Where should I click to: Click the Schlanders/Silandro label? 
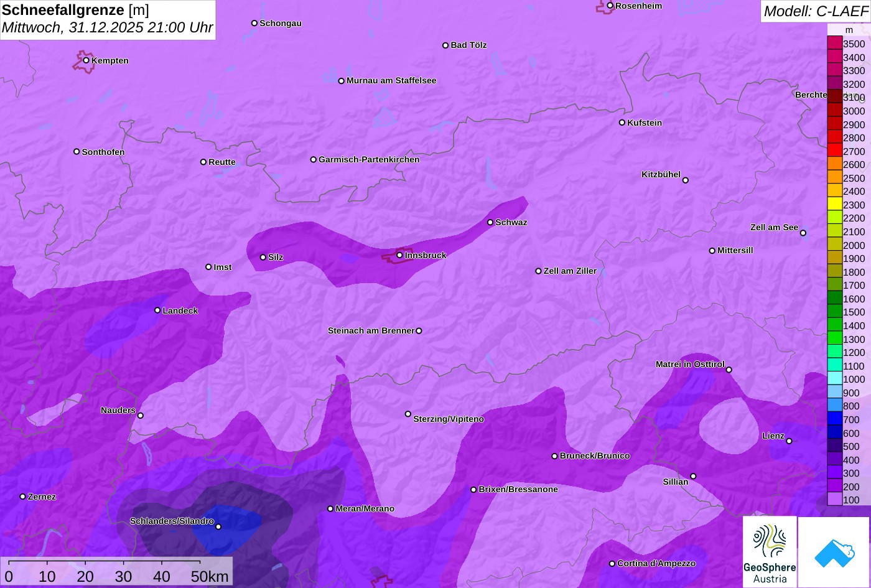[x=172, y=521]
